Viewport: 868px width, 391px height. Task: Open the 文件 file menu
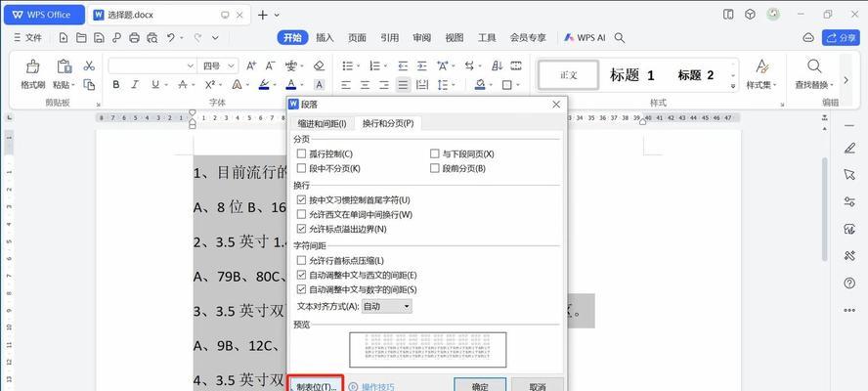(x=27, y=38)
